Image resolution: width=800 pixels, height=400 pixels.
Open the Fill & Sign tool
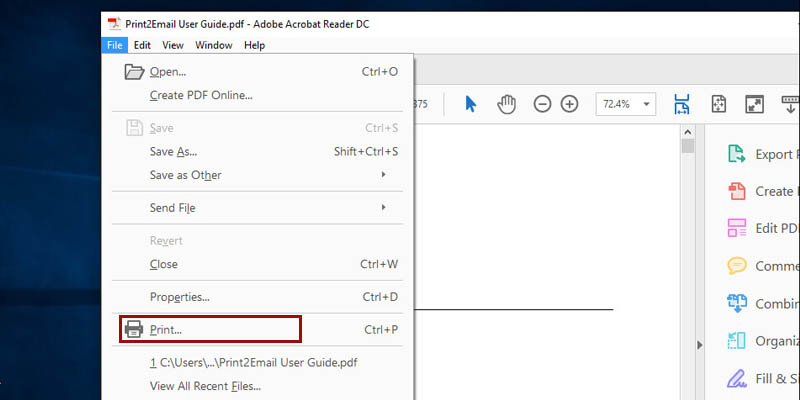761,379
